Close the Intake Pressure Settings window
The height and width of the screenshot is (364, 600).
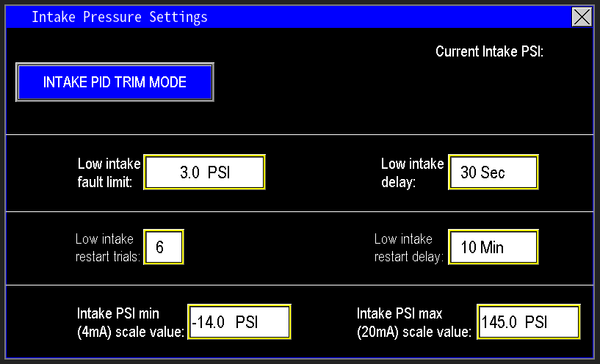(582, 17)
